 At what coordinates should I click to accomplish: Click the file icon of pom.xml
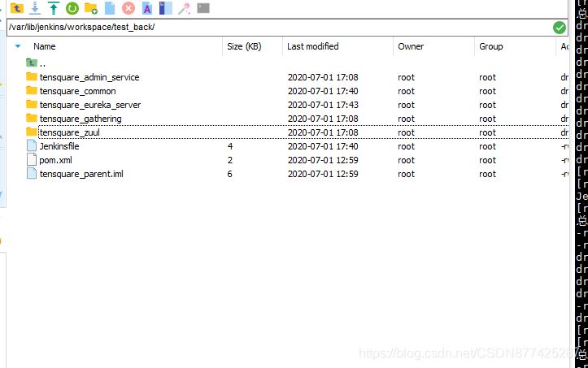(32, 160)
